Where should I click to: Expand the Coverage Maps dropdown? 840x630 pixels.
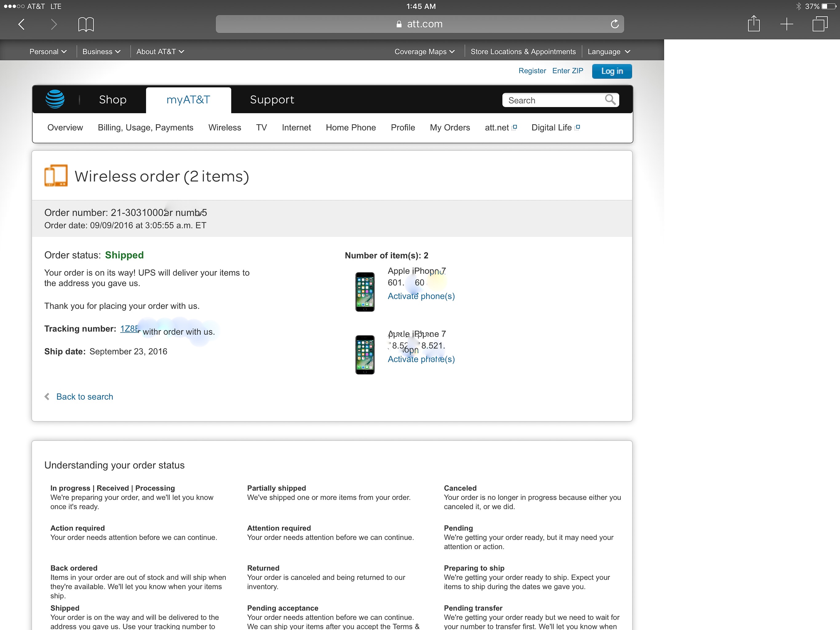(425, 52)
